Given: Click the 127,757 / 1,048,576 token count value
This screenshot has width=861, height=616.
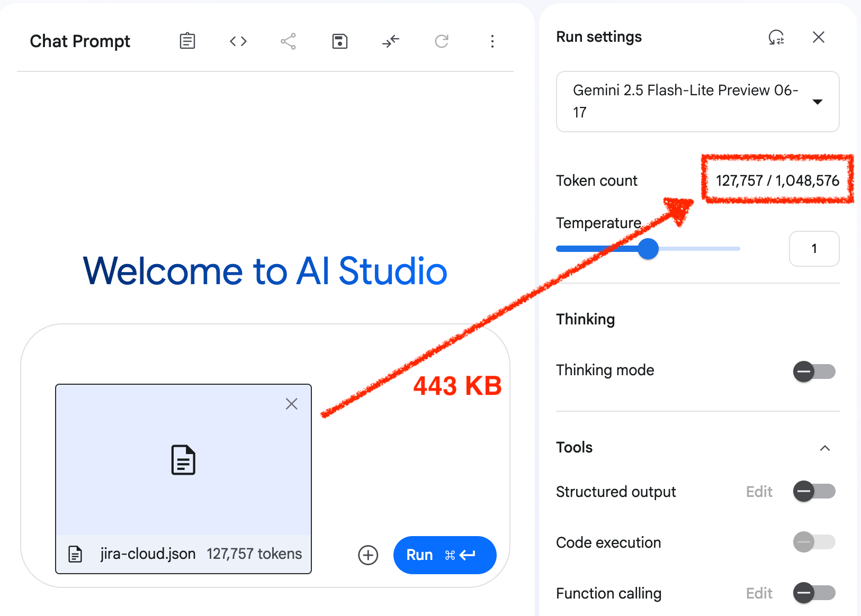Looking at the screenshot, I should point(777,180).
